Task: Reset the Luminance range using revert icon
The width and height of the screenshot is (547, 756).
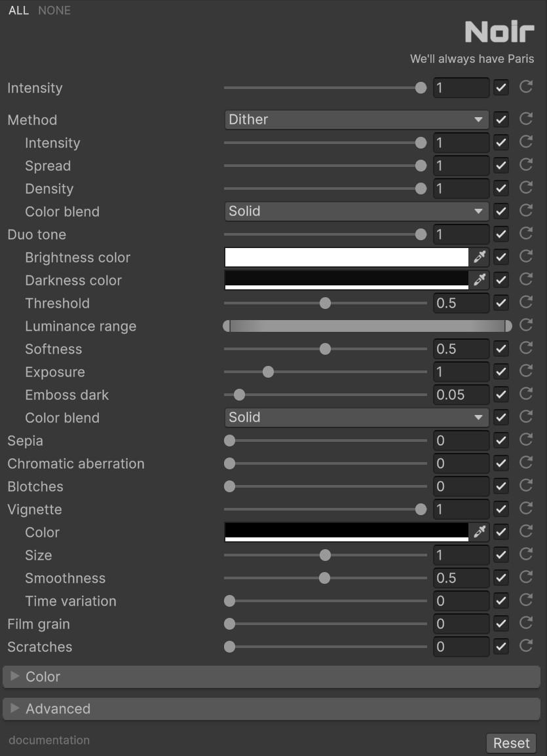Action: pyautogui.click(x=525, y=325)
